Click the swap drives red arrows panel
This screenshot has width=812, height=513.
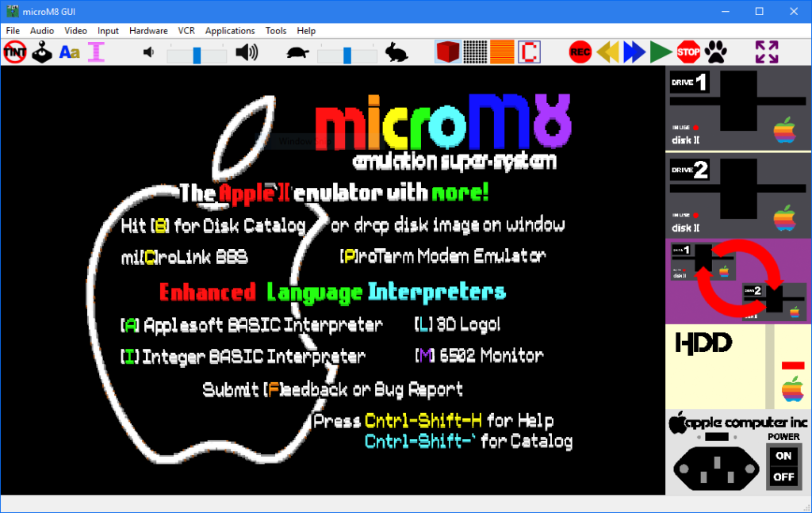tap(738, 281)
